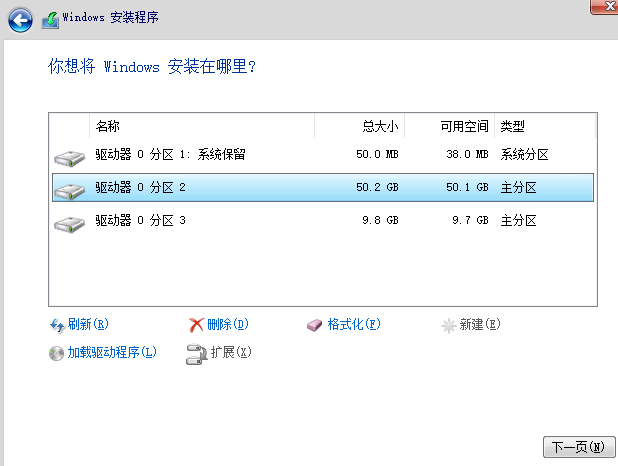Sort by the 可用空间 column header
Viewport: 618px width, 466px height.
coord(464,127)
